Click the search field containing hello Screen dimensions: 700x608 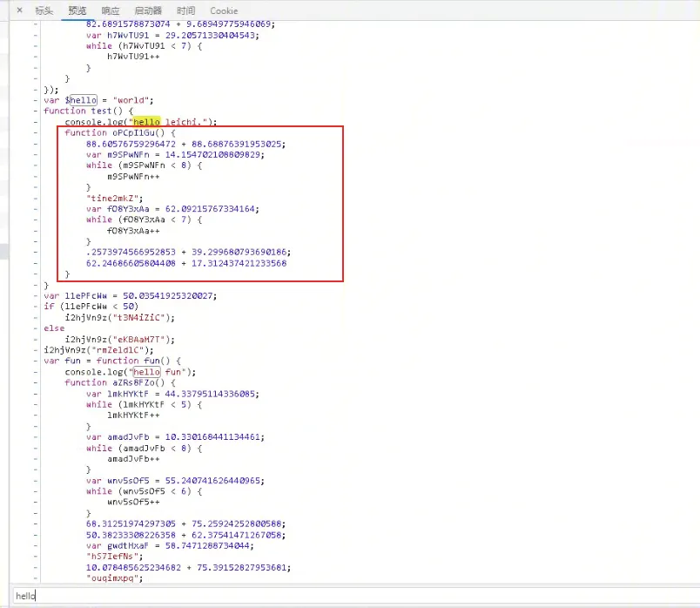tap(348, 596)
